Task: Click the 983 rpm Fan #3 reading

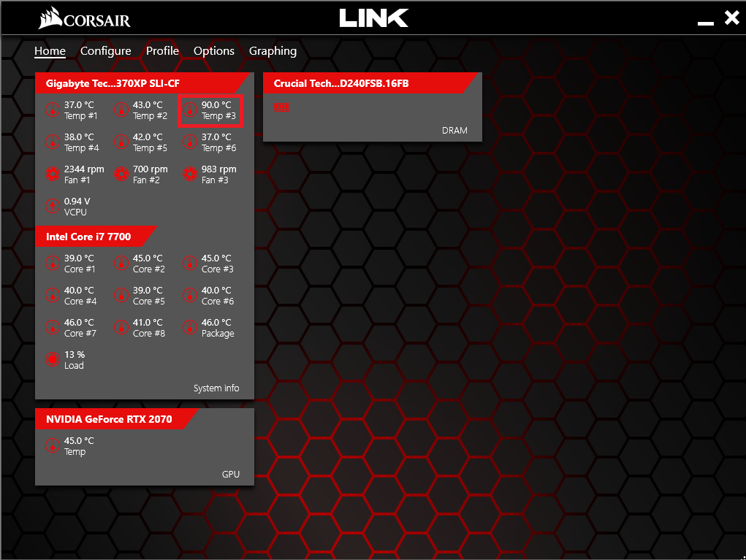Action: tap(219, 169)
